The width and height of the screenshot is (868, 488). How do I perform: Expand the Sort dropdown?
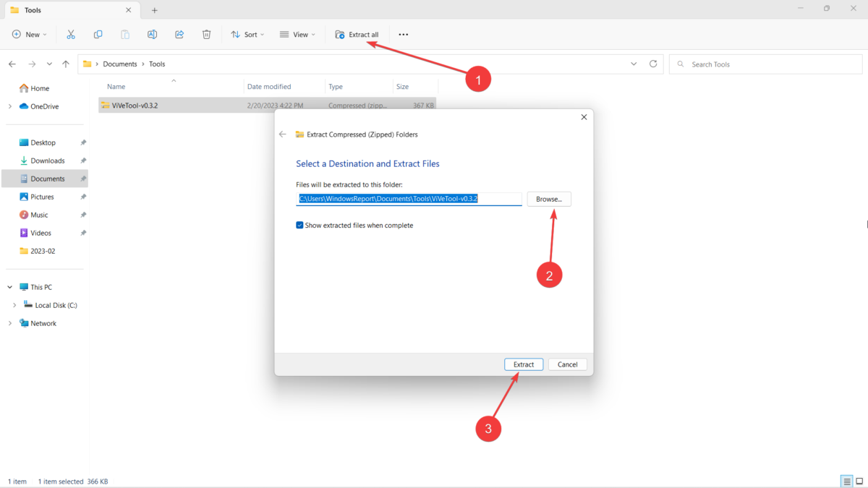point(247,34)
